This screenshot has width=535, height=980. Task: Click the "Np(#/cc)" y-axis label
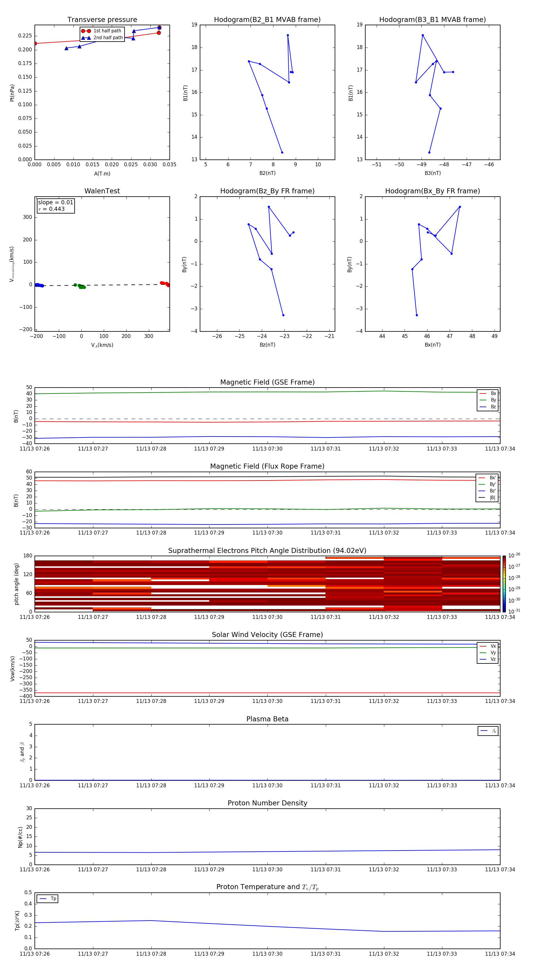click(x=20, y=837)
